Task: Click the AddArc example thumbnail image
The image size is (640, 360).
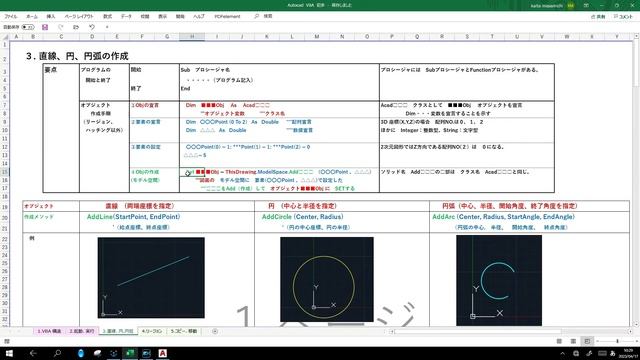Action: 499,280
